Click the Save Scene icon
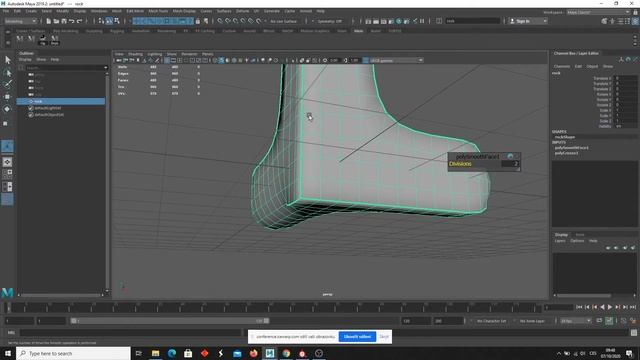The width and height of the screenshot is (640, 360). pos(64,21)
